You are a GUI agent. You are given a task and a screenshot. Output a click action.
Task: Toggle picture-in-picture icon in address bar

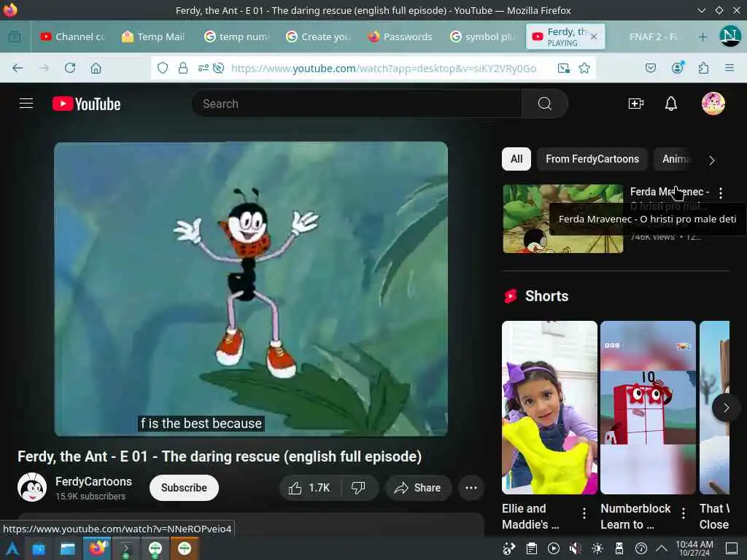click(x=564, y=68)
